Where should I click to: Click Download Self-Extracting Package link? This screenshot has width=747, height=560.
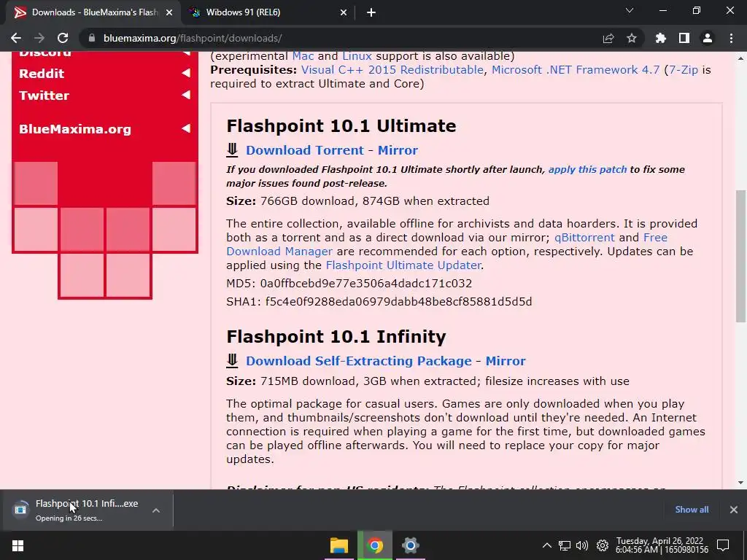[359, 361]
